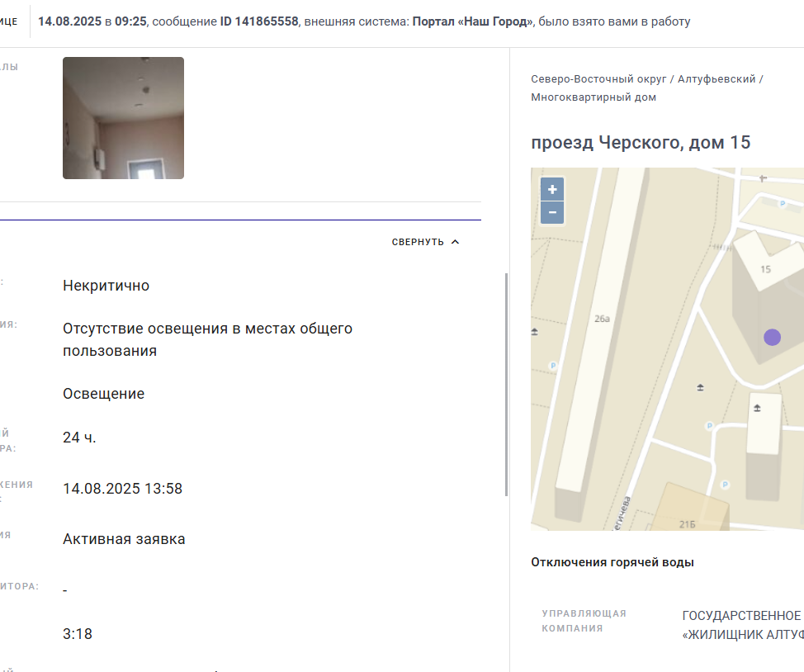Open the attached hallway photo thumbnail

coord(123,118)
